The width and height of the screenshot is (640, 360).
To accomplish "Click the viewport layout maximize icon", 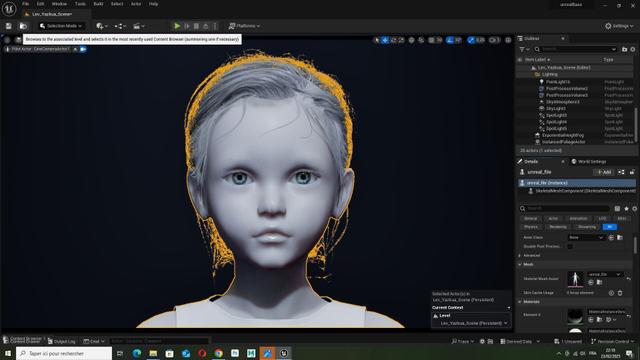I will click(508, 40).
